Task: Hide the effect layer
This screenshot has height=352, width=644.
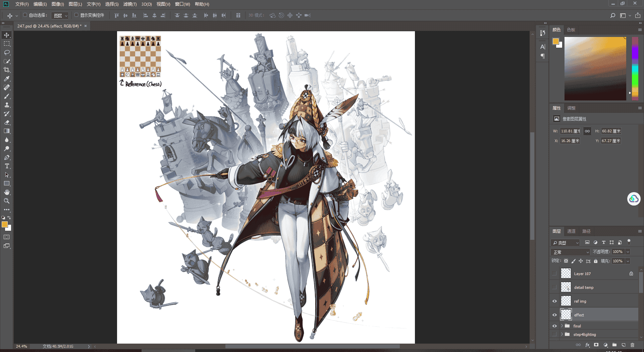Action: 554,315
